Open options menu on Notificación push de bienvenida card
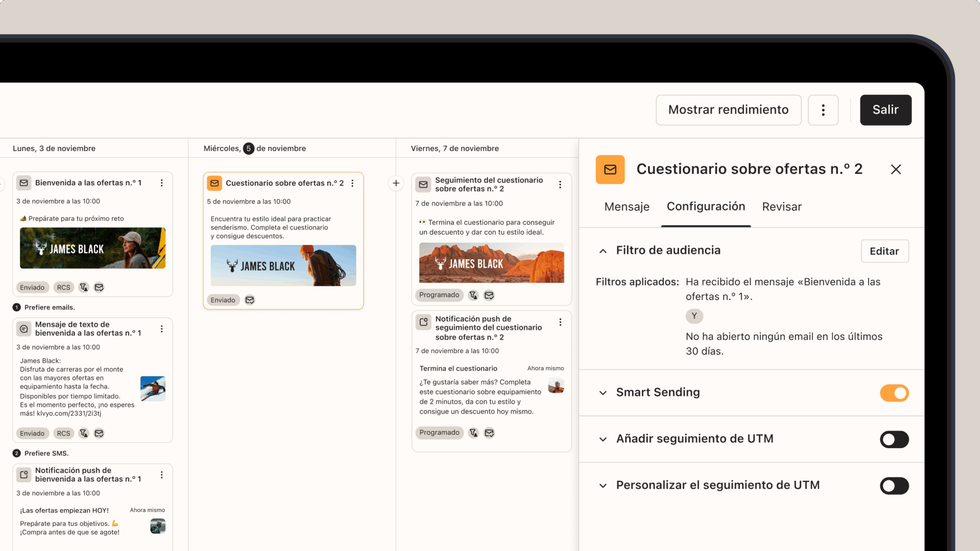Image resolution: width=980 pixels, height=551 pixels. point(162,474)
